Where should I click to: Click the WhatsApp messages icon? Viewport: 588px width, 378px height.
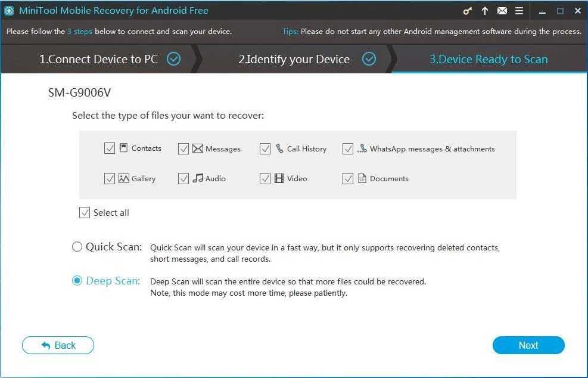coord(362,148)
